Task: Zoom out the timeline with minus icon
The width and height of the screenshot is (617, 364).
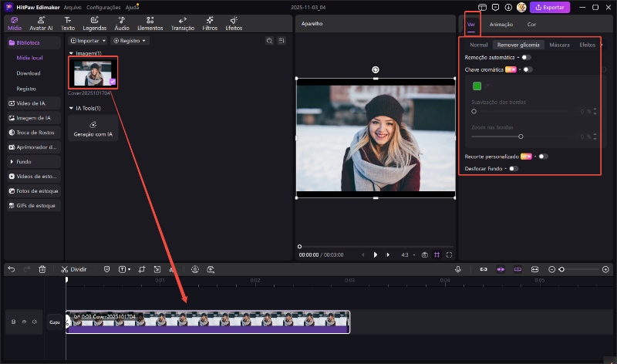Action: click(551, 269)
